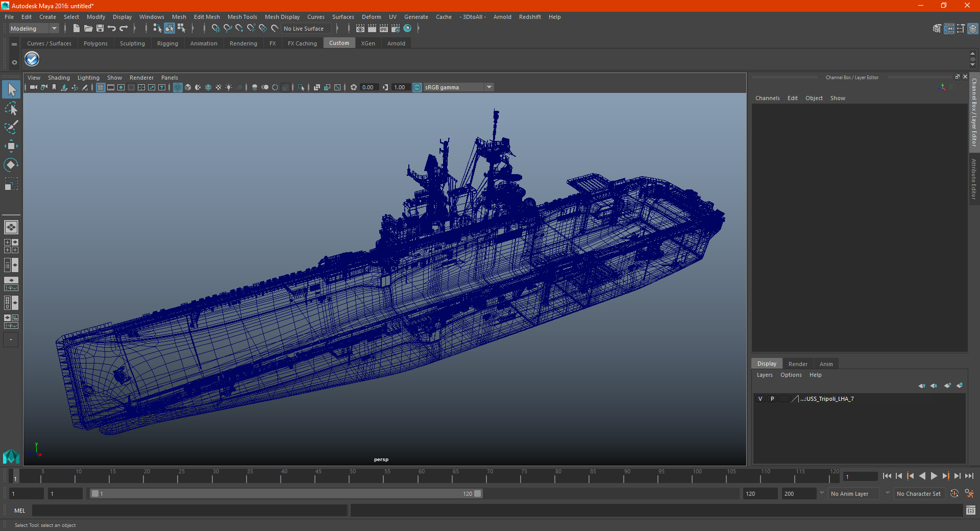This screenshot has width=980, height=531.
Task: Open scene file icon
Action: 88,29
